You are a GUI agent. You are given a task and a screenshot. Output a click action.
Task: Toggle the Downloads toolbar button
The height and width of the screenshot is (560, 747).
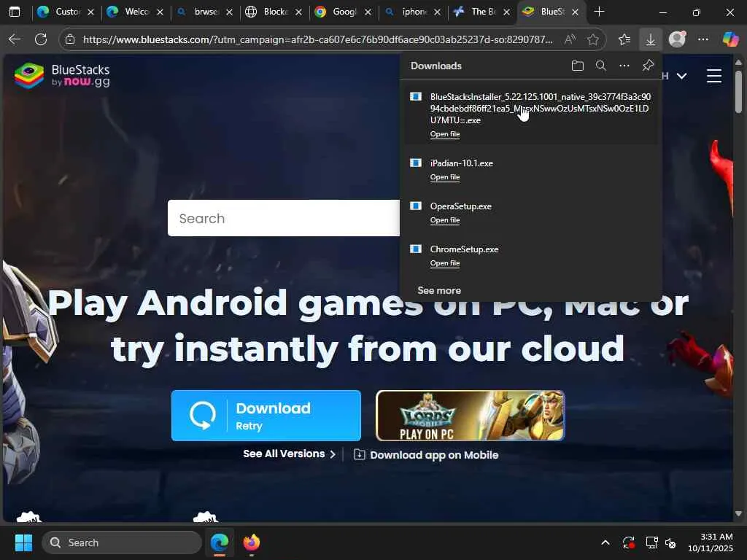pos(650,39)
